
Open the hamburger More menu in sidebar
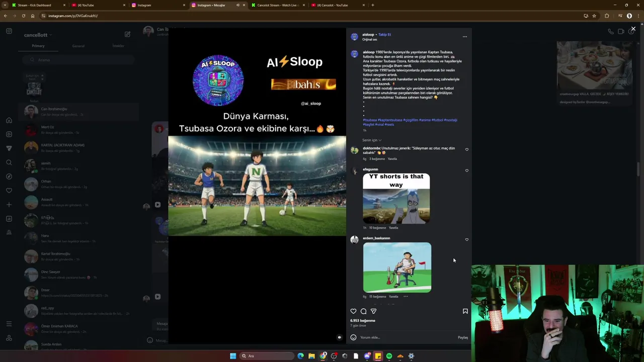click(x=9, y=324)
